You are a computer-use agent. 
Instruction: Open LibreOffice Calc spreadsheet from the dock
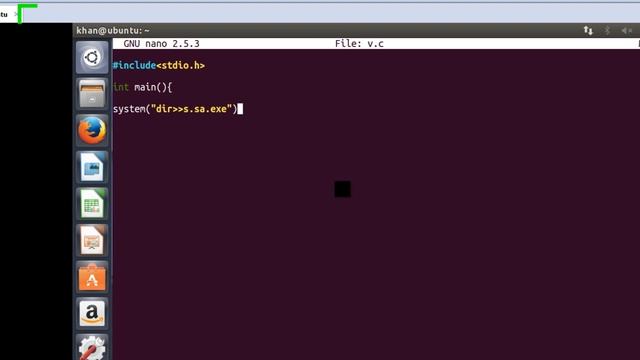(x=92, y=204)
